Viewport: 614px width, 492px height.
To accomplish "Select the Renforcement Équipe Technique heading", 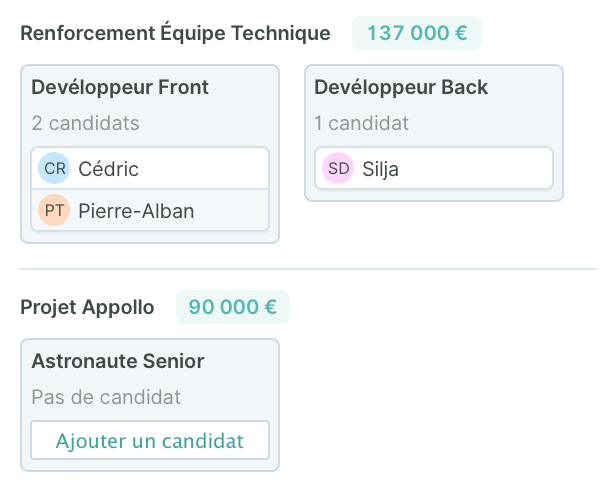I will coord(175,33).
